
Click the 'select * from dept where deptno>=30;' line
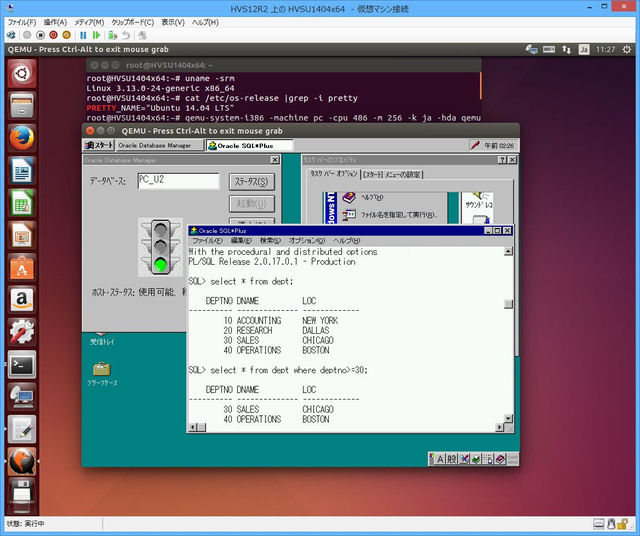tap(278, 370)
